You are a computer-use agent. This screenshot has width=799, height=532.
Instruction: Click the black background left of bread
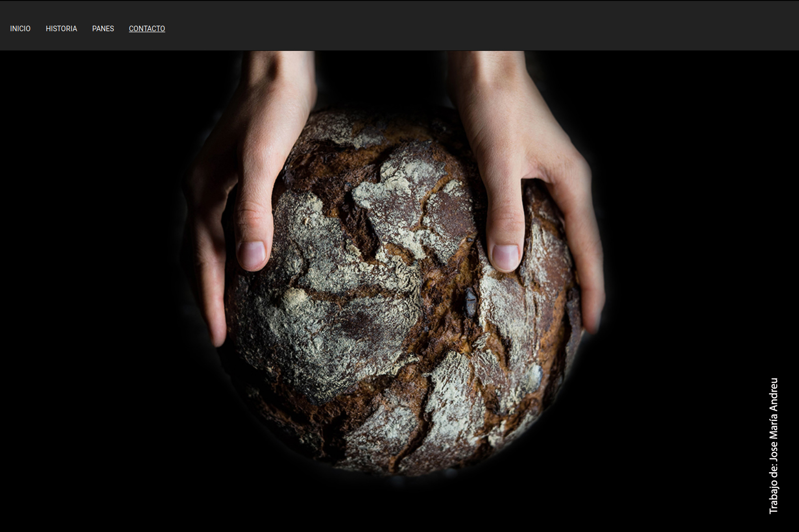[x=91, y=302]
